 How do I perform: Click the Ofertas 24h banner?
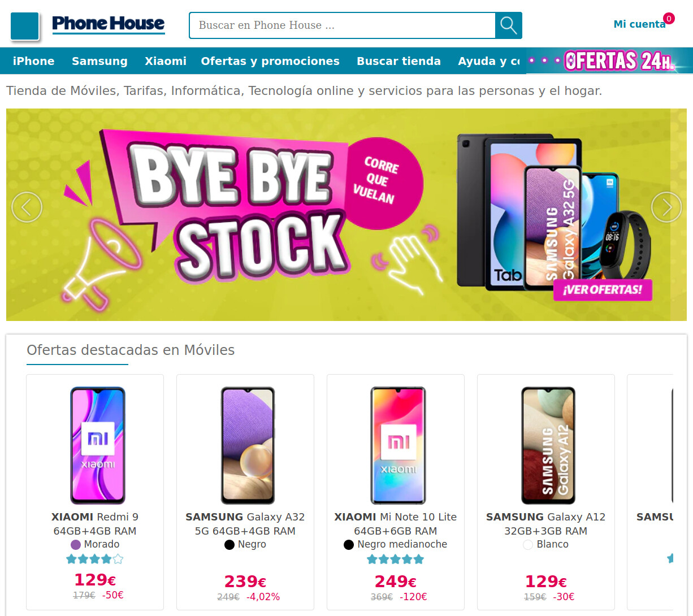[x=609, y=60]
